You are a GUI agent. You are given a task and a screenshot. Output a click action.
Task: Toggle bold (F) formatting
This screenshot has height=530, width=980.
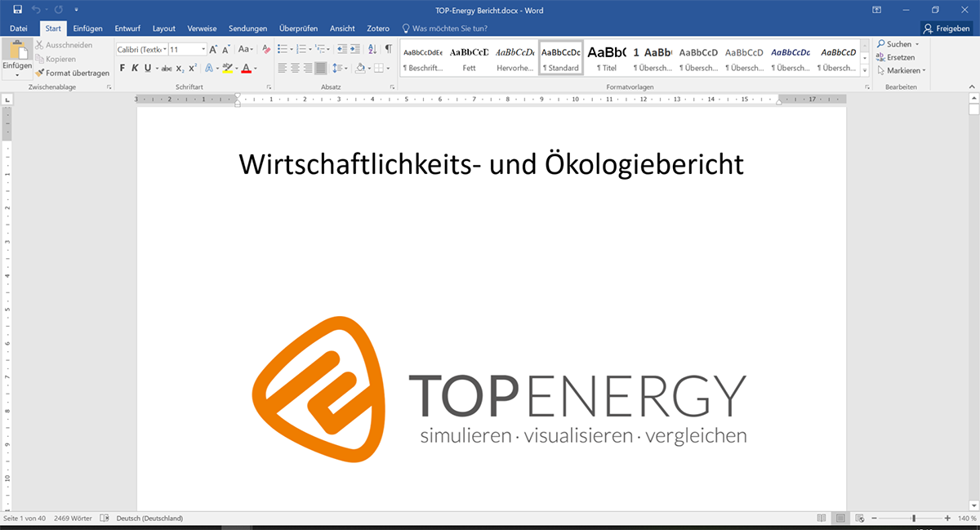(x=122, y=69)
